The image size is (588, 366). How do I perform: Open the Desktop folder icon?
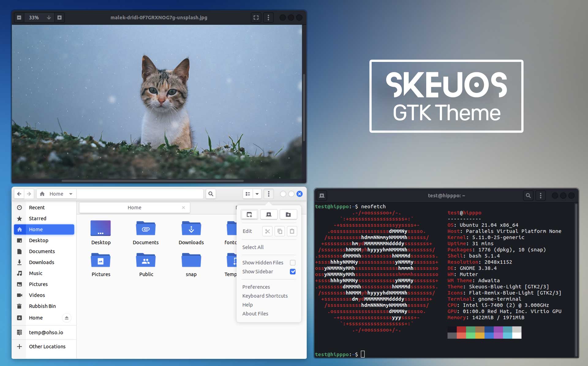click(x=101, y=228)
